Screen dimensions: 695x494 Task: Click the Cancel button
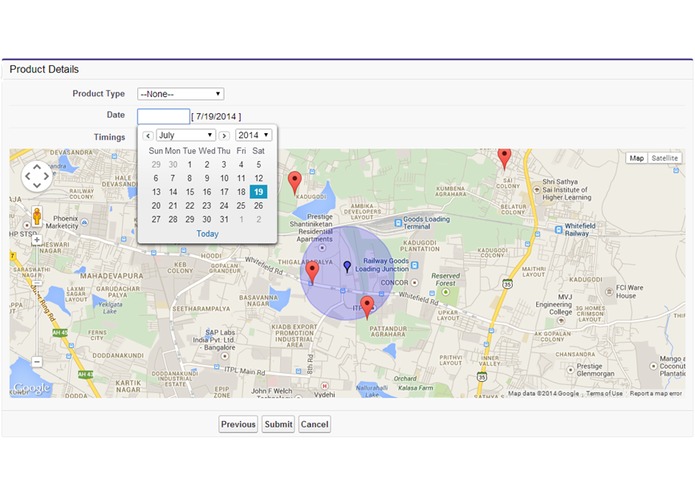[314, 424]
